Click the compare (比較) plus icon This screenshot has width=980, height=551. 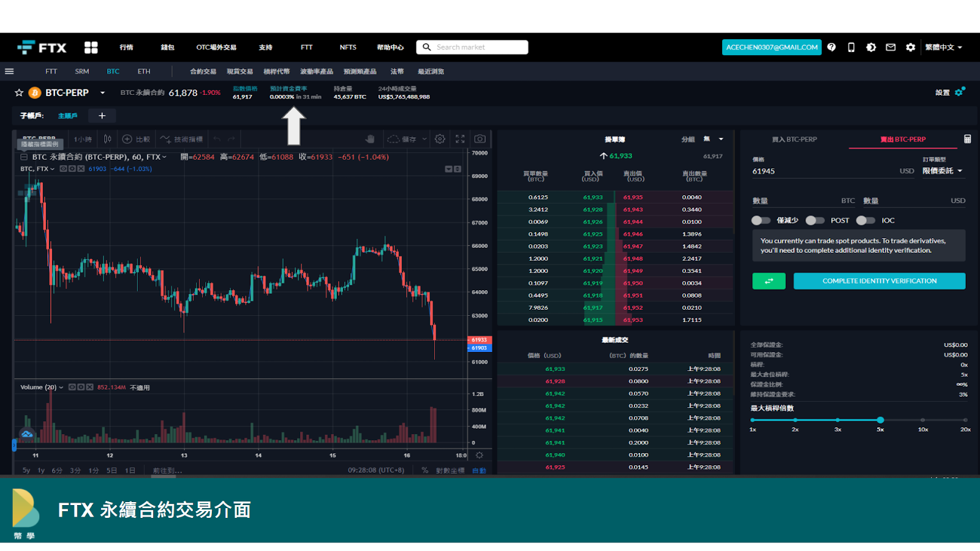(x=127, y=139)
